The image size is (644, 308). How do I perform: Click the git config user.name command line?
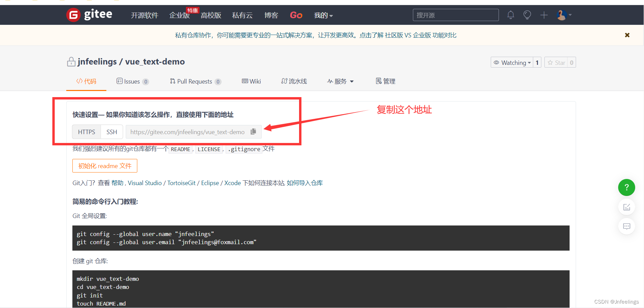coord(145,234)
